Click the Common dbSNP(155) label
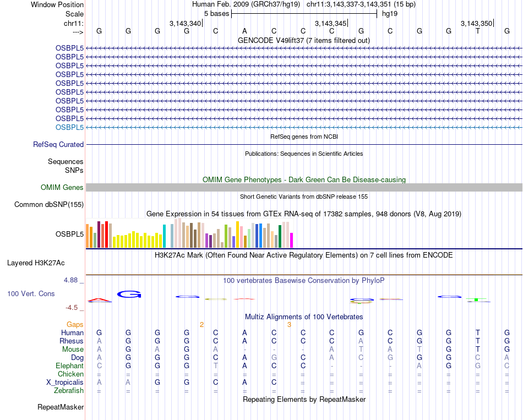 coord(48,205)
